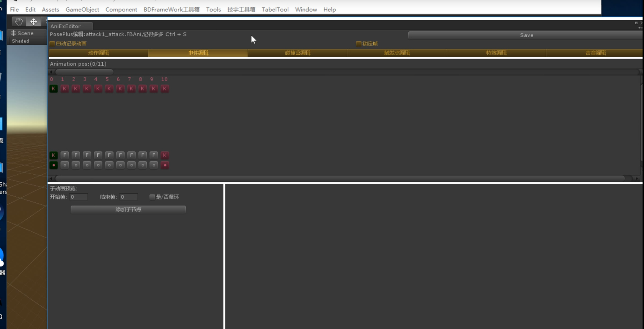This screenshot has height=329, width=644.
Task: Click the 结束帧 end frame input field
Action: coord(129,197)
